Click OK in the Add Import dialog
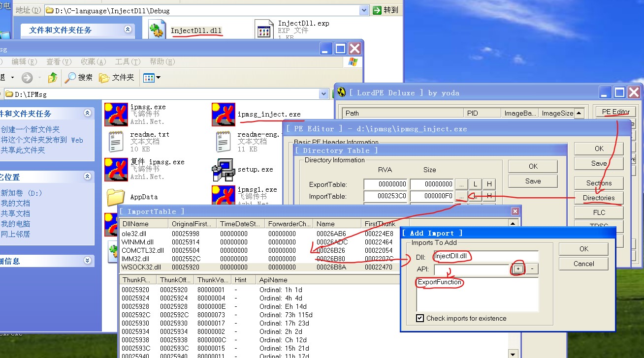The image size is (644, 358). (583, 249)
